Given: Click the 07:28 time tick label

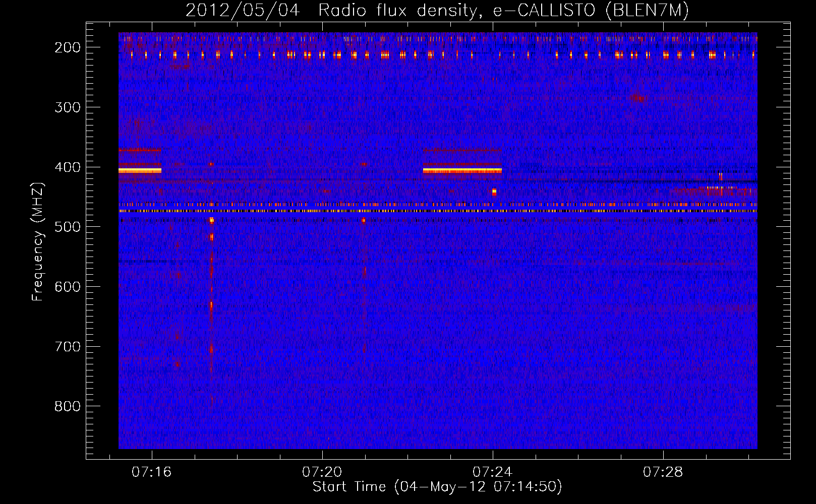Looking at the screenshot, I should [663, 472].
